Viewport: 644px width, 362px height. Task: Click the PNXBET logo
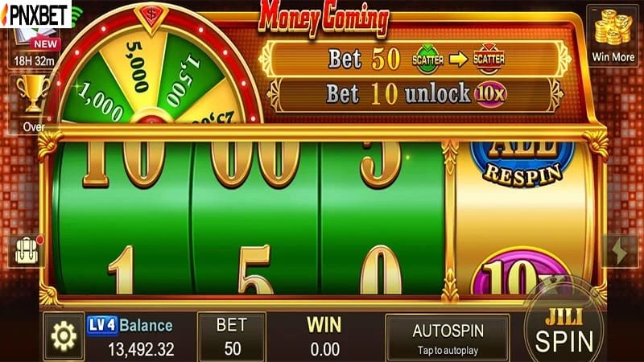click(x=35, y=14)
